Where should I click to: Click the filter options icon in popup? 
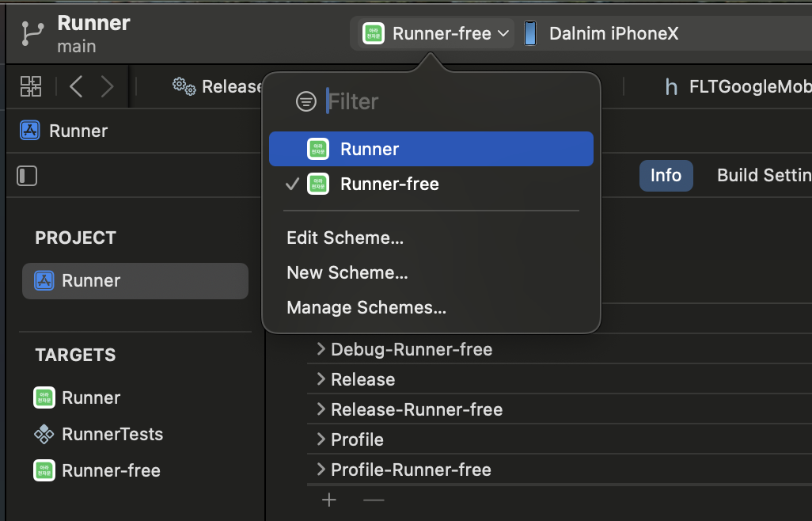(306, 101)
